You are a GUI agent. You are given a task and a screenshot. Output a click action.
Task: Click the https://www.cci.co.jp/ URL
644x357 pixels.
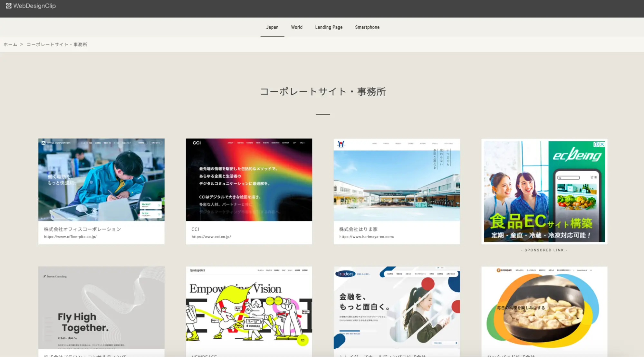pyautogui.click(x=211, y=237)
